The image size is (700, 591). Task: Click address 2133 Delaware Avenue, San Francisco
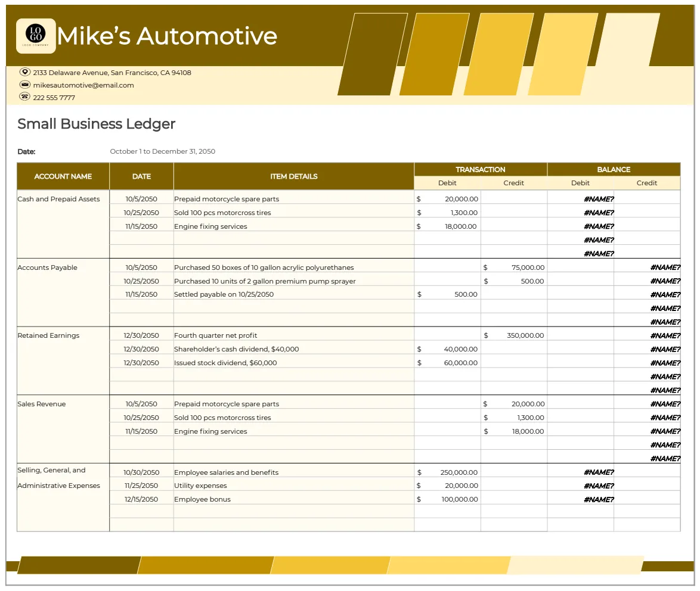point(112,72)
